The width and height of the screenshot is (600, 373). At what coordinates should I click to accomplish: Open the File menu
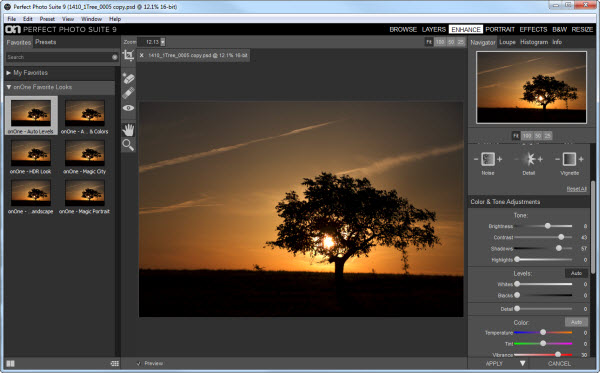11,19
